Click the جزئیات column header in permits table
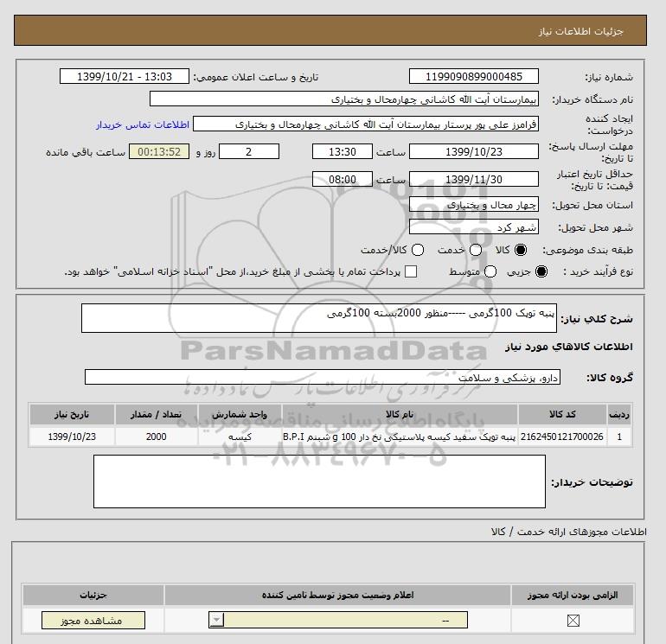The height and width of the screenshot is (644, 666). pos(93,596)
